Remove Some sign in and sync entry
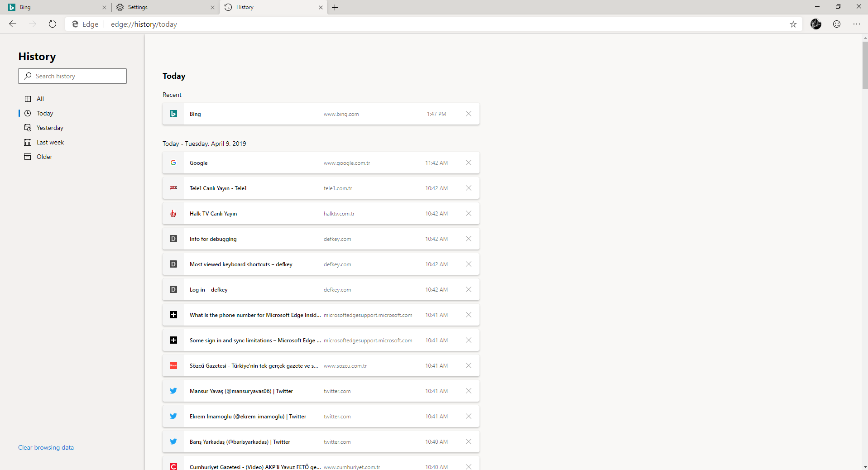 pyautogui.click(x=469, y=340)
